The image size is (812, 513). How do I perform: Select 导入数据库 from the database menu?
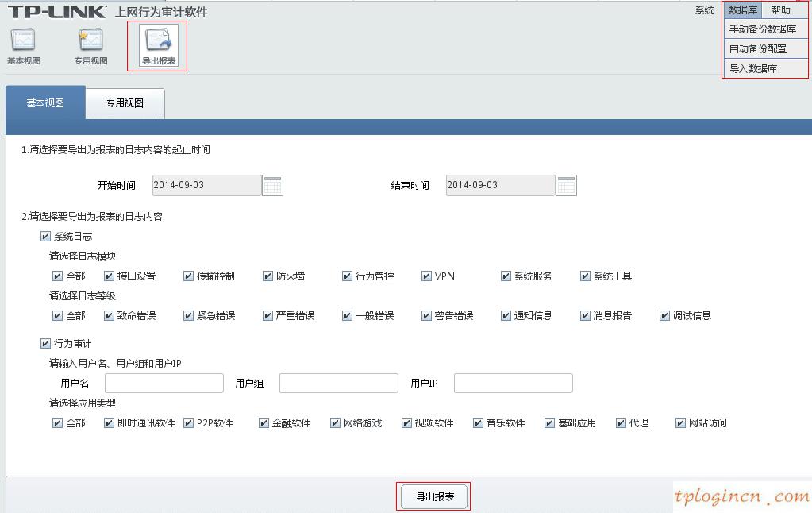click(x=762, y=68)
